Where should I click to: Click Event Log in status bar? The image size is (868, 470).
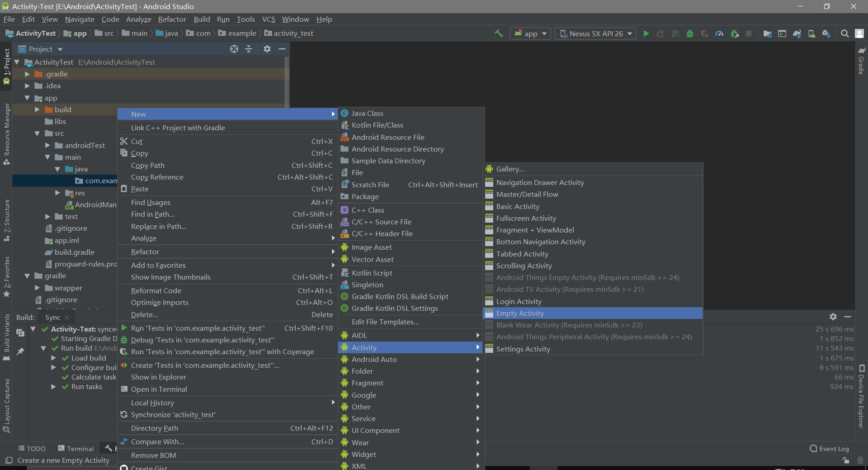(x=830, y=448)
